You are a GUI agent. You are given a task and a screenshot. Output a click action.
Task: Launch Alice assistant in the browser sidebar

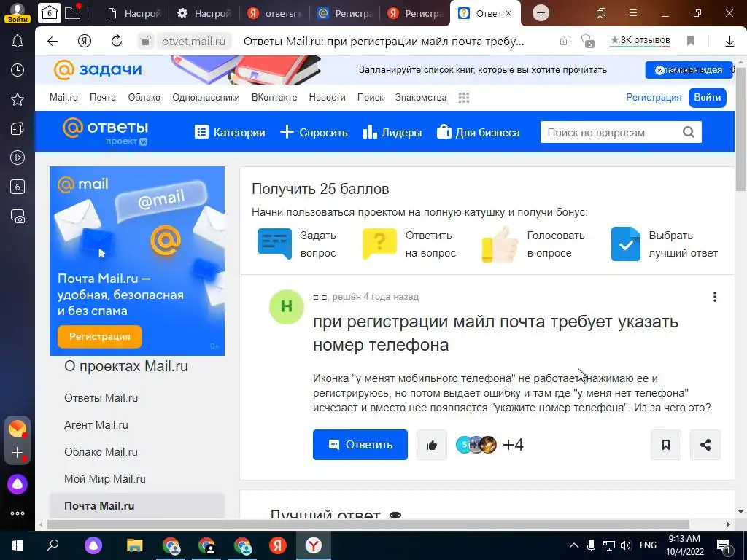pyautogui.click(x=18, y=484)
